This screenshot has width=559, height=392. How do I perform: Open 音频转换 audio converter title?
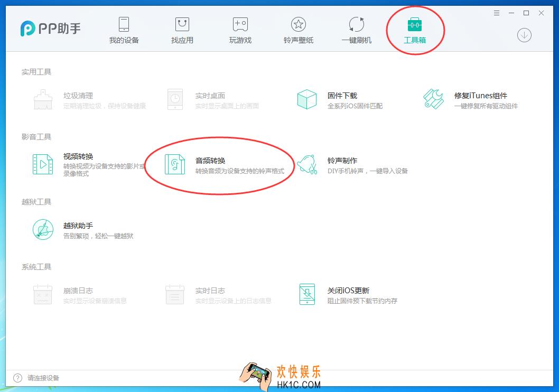[210, 161]
